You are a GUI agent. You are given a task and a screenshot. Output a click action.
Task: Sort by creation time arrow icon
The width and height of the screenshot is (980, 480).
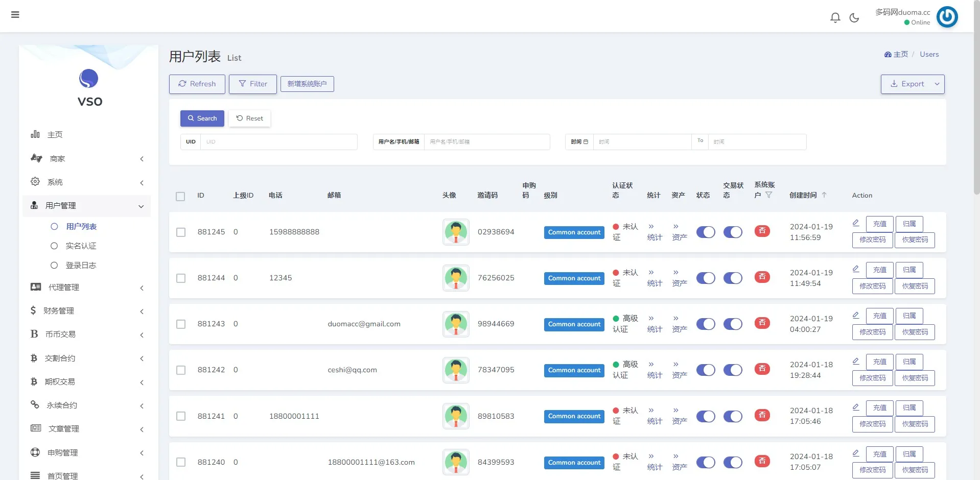tap(824, 195)
